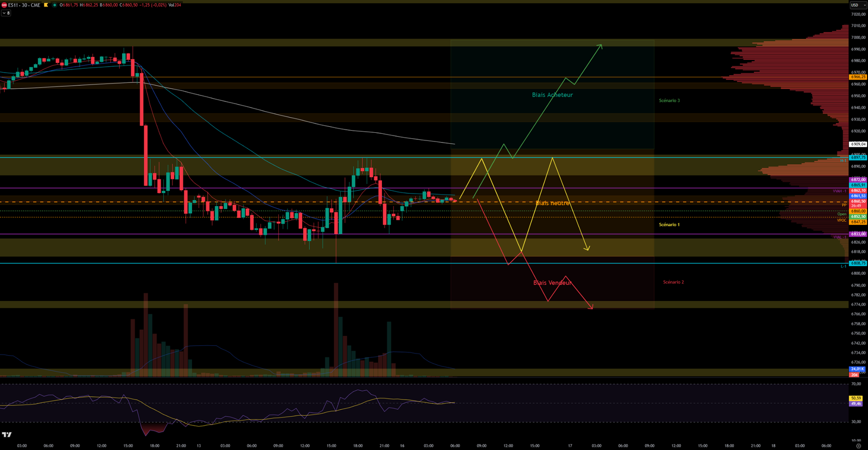
Task: Open chart settings gear at bottom right
Action: 858,446
